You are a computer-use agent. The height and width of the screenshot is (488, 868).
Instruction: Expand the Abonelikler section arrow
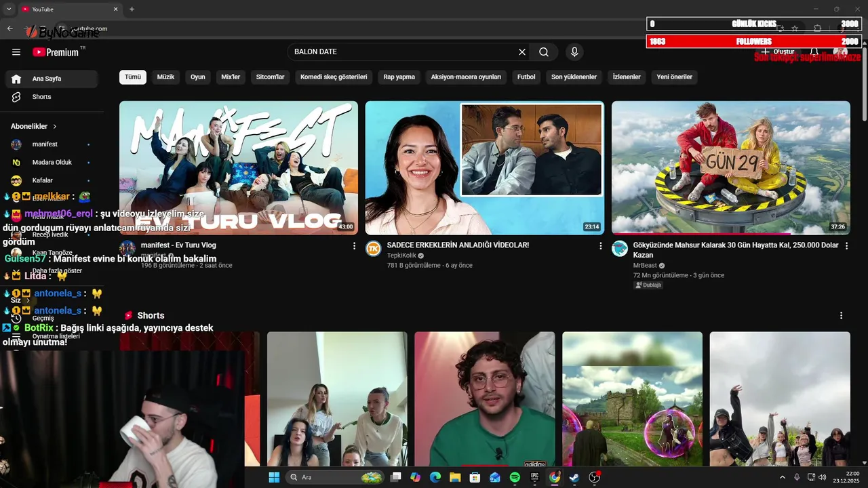coord(55,126)
